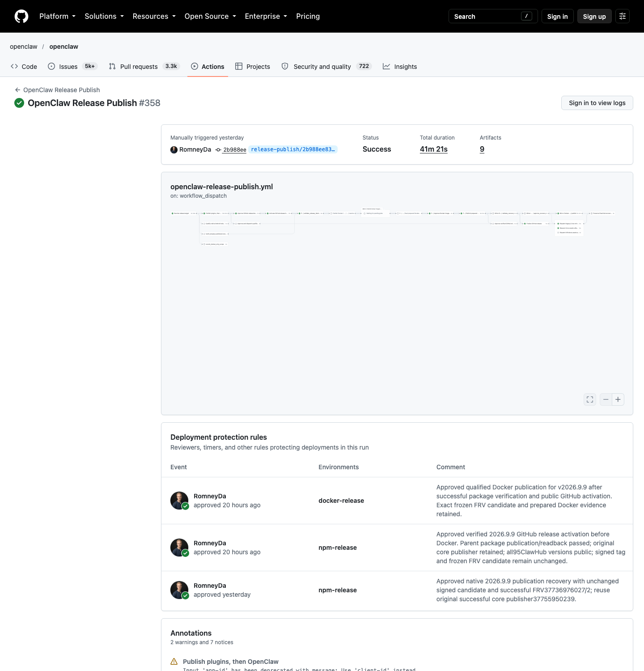Click Sign in to view logs
Screen dimensions: 644x671
coord(597,103)
